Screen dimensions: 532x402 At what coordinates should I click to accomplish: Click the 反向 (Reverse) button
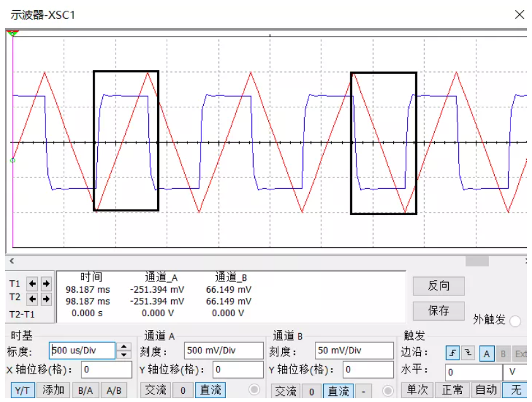[x=439, y=286]
